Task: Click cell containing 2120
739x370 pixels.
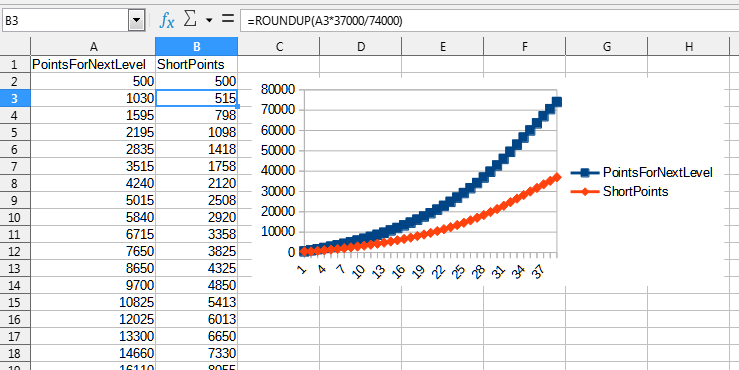Action: click(197, 183)
